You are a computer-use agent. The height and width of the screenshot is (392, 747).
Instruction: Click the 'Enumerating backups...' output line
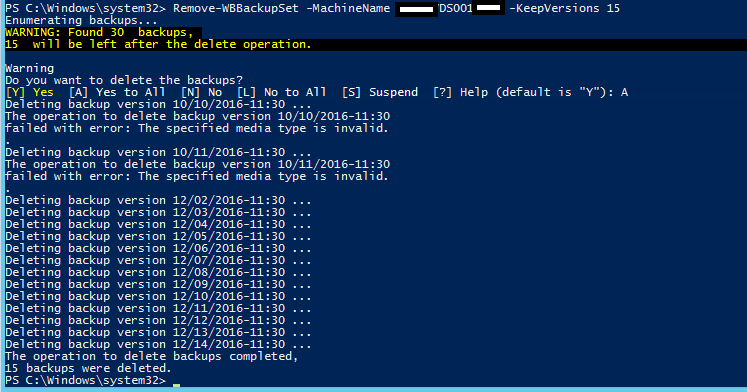[81, 20]
